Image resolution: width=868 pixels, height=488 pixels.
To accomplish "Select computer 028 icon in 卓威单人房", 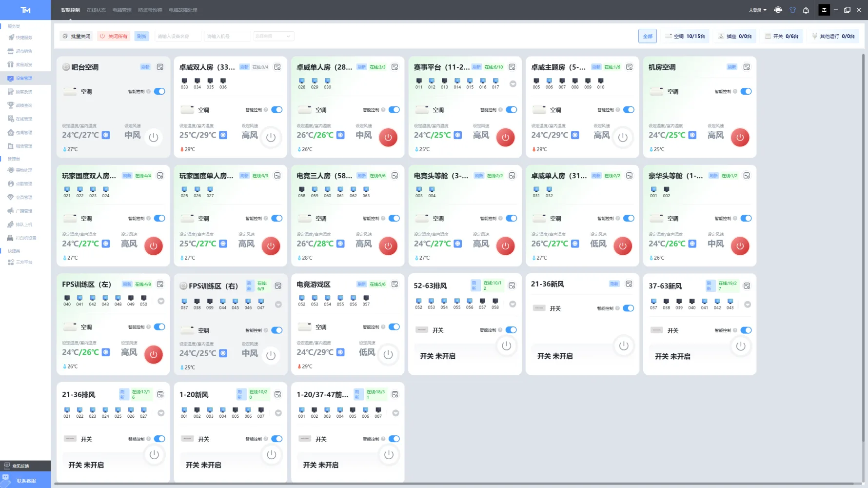I will [302, 83].
